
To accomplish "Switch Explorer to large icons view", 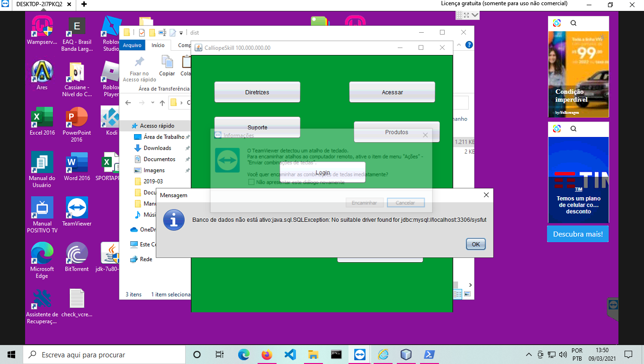I will [x=467, y=294].
